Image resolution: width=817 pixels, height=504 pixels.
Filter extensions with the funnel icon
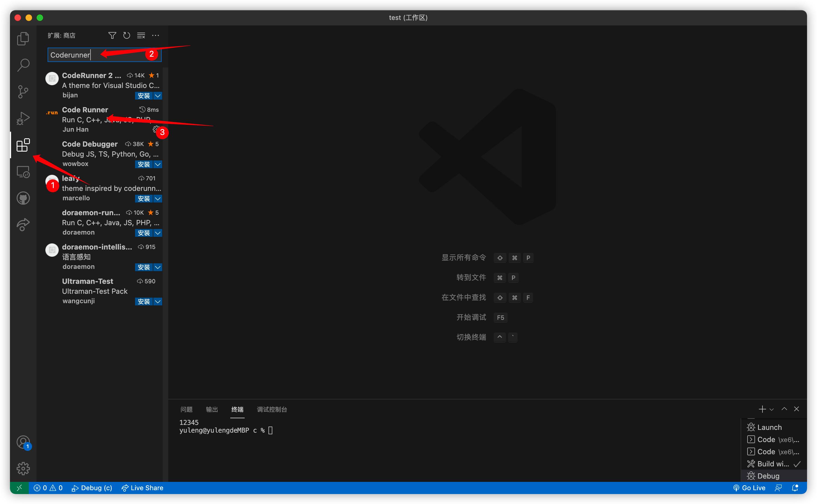(112, 35)
